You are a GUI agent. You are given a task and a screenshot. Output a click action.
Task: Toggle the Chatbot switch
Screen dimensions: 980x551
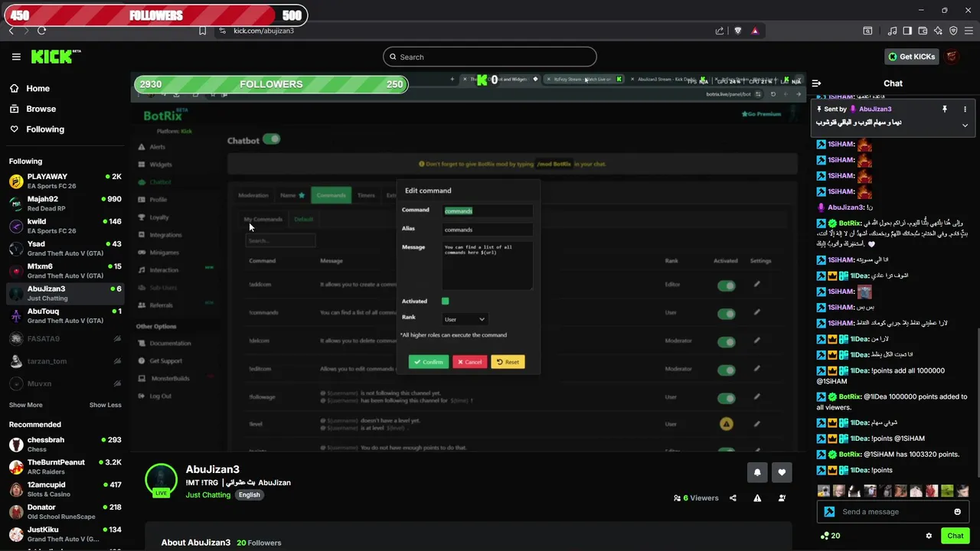pos(271,139)
